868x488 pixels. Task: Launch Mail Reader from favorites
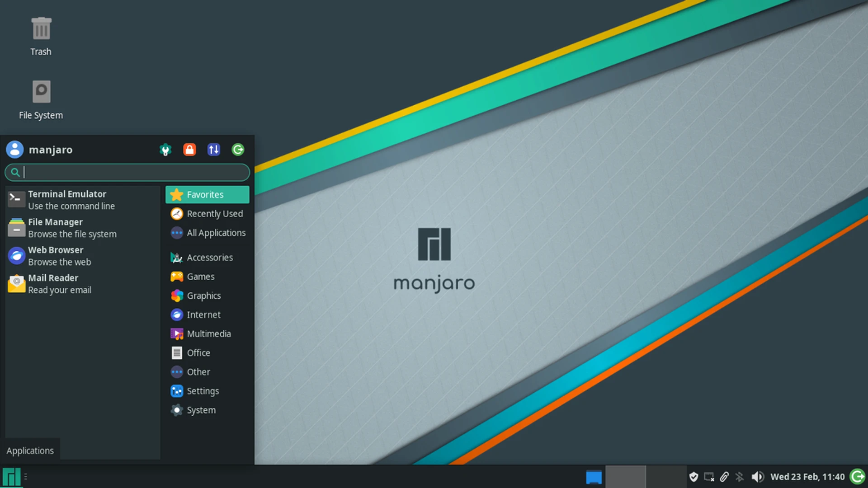pyautogui.click(x=83, y=284)
